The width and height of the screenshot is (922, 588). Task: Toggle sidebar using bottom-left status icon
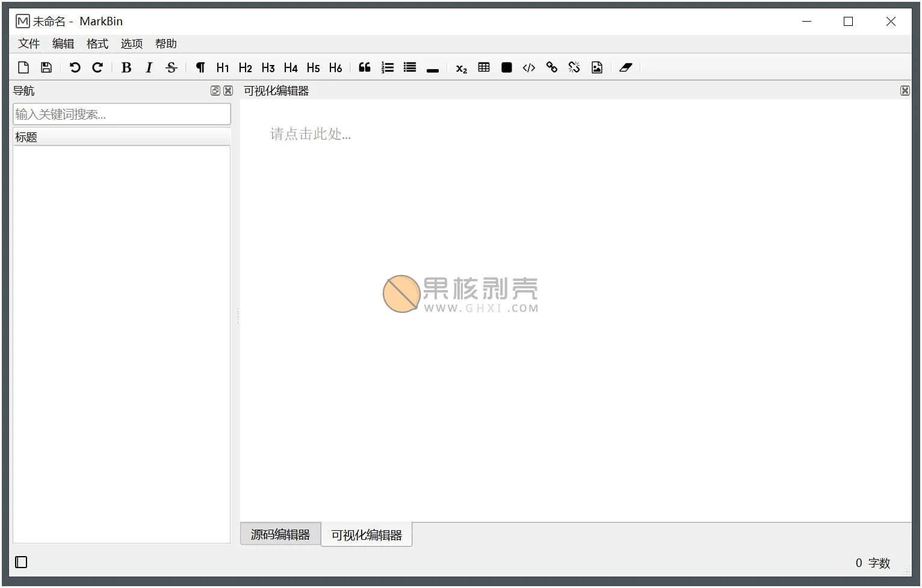pyautogui.click(x=21, y=562)
